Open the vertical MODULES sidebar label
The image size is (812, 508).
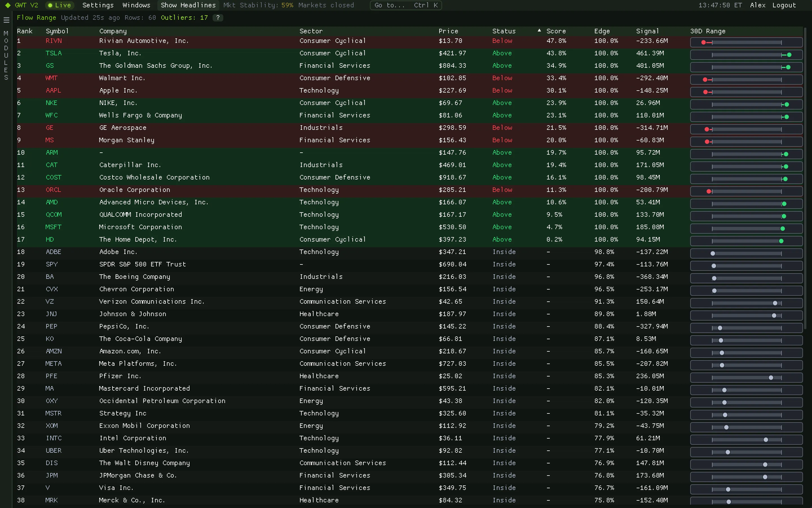click(6, 55)
